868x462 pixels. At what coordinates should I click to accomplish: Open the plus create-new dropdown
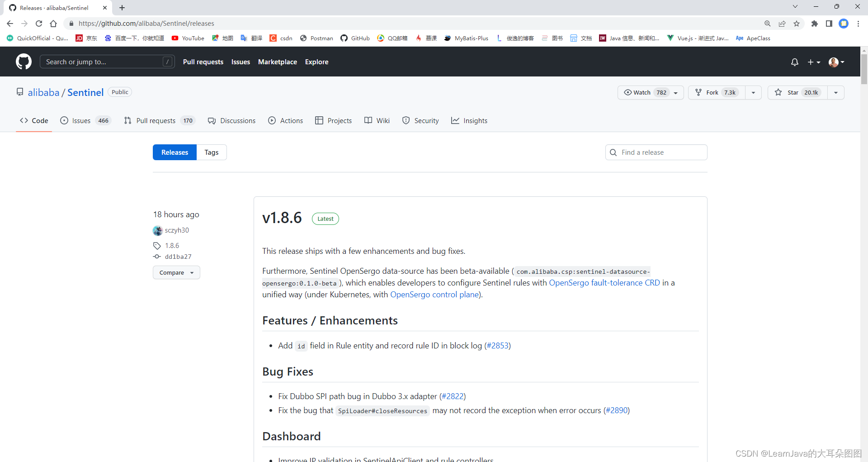pyautogui.click(x=814, y=62)
